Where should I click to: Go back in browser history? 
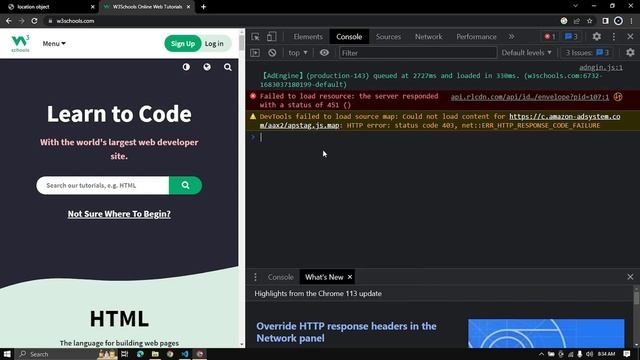(x=9, y=21)
